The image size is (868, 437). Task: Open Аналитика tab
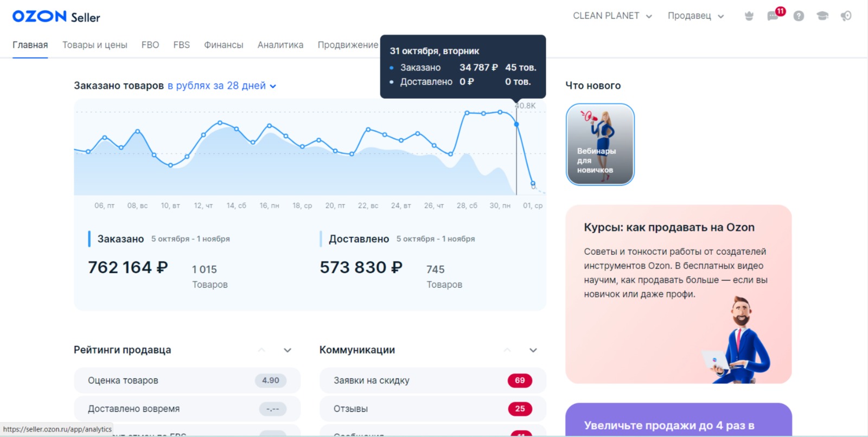[280, 45]
